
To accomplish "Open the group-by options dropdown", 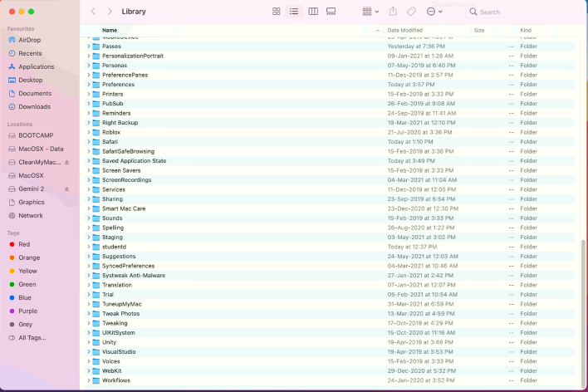I will point(370,12).
